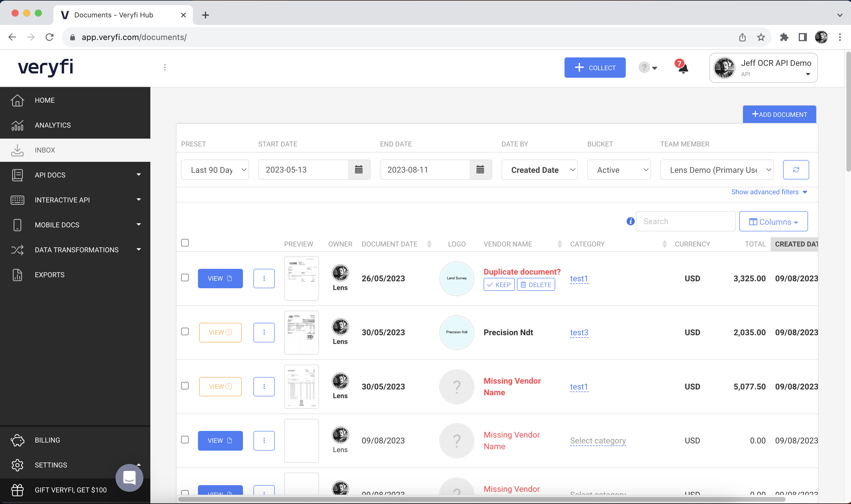Open row actions menu for 5,077.50 document
This screenshot has width=851, height=504.
coord(264,387)
